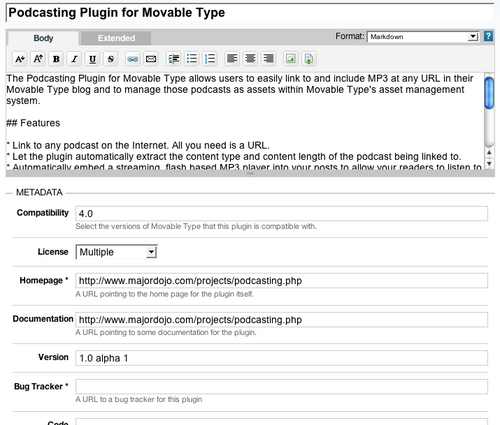Image resolution: width=500 pixels, height=425 pixels.
Task: Click the editor resize handle bar
Action: coord(250,173)
